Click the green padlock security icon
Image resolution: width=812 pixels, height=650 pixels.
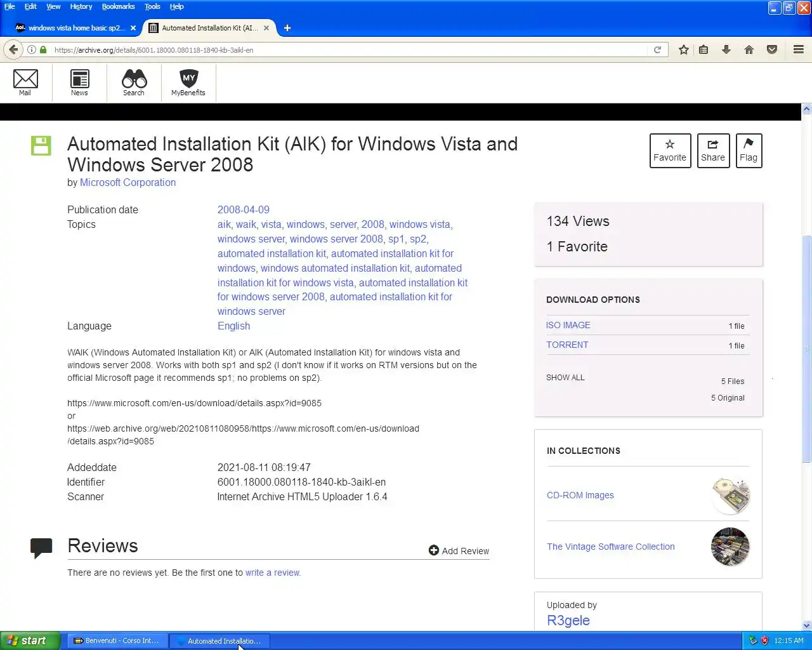click(43, 50)
